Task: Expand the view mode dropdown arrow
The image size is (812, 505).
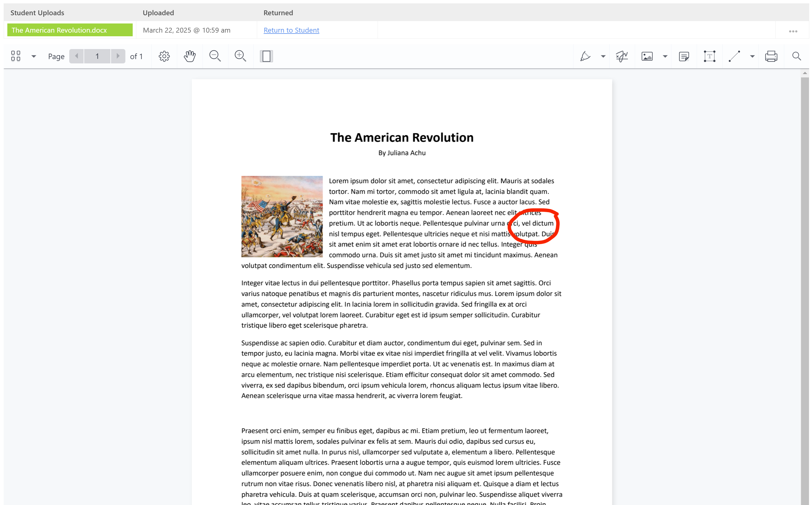Action: (x=34, y=56)
